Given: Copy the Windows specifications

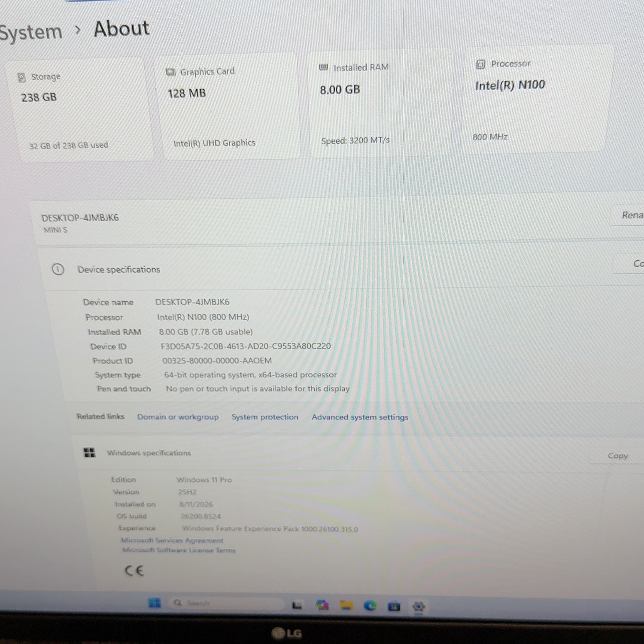Looking at the screenshot, I should tap(618, 456).
